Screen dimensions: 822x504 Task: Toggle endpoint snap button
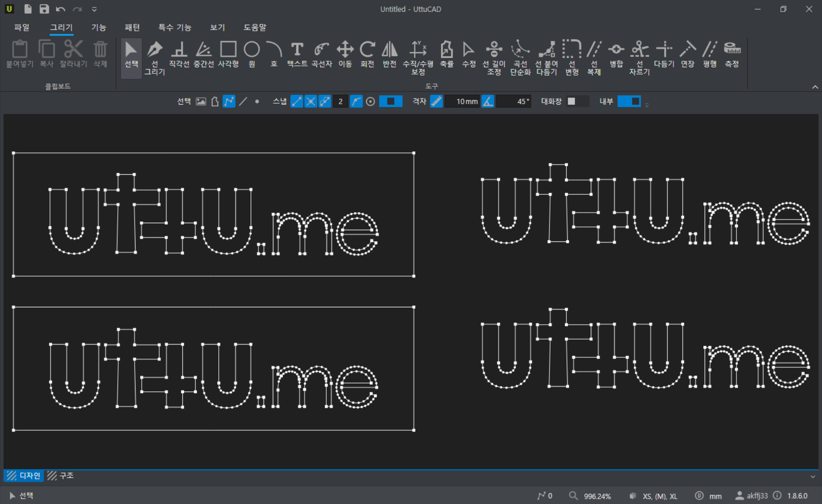pyautogui.click(x=297, y=101)
